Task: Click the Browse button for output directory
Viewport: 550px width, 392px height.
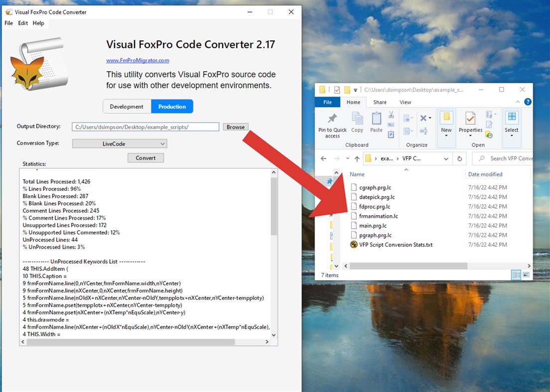Action: 235,127
